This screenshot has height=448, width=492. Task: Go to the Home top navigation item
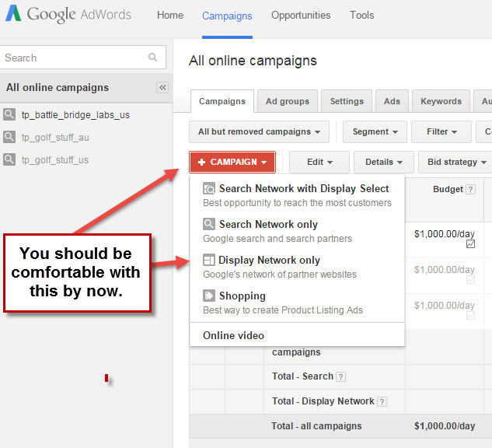point(170,15)
